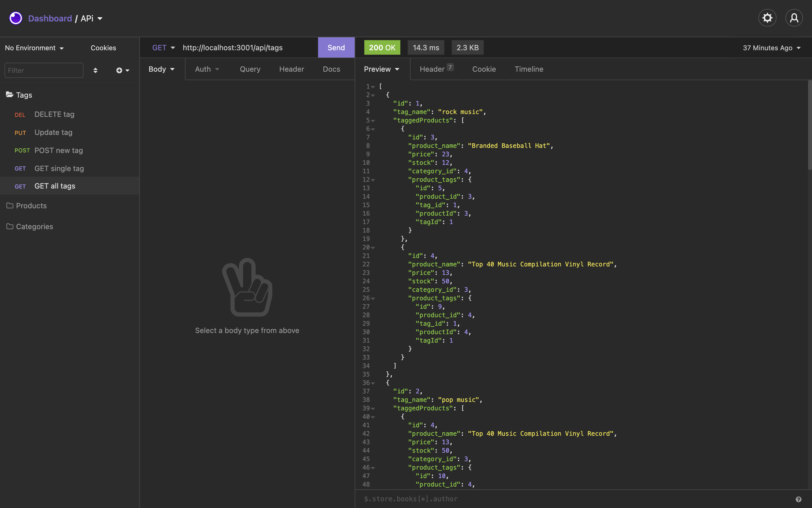
Task: Open the Cookies manager
Action: [103, 48]
